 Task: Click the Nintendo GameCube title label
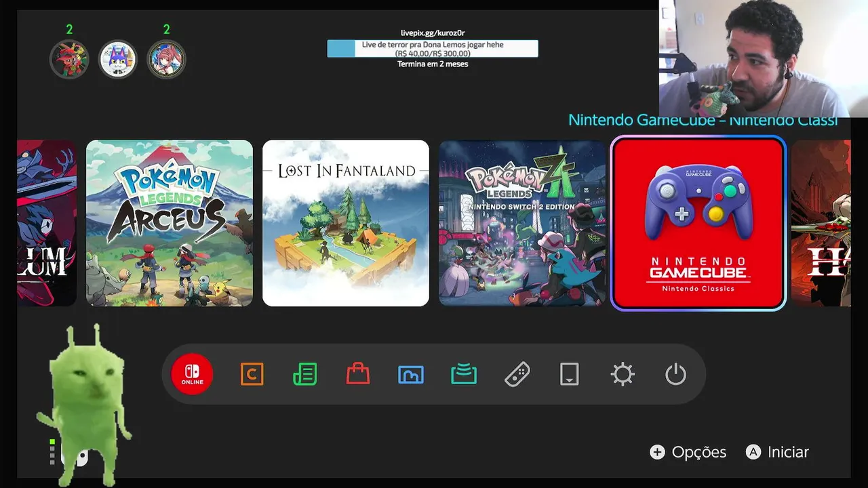[x=703, y=121]
